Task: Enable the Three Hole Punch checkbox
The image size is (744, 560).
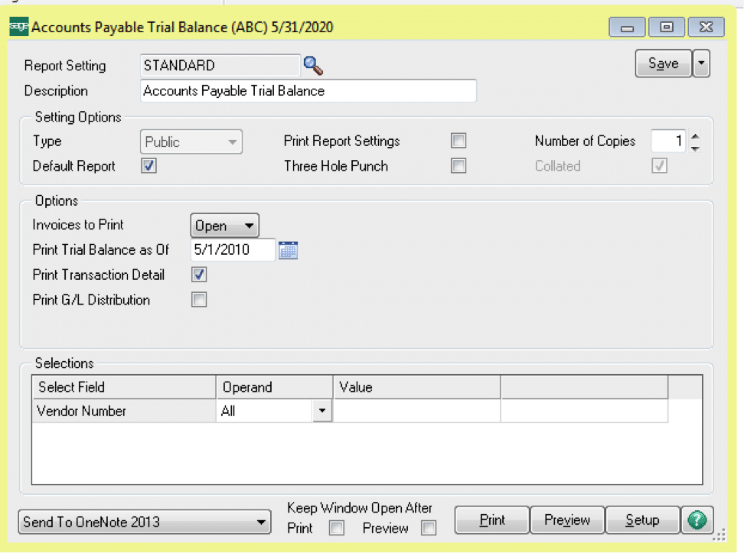Action: [x=458, y=166]
